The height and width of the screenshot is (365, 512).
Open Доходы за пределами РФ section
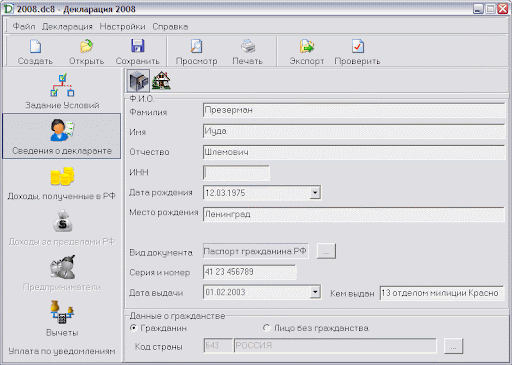click(62, 228)
